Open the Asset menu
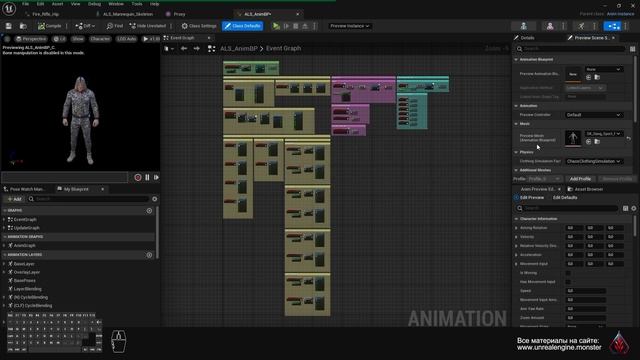 [x=58, y=4]
